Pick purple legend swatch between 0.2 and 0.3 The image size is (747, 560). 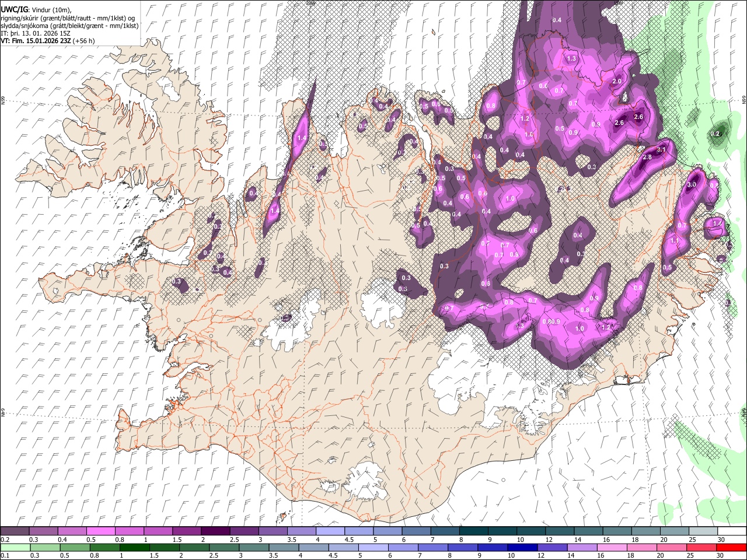(15, 531)
